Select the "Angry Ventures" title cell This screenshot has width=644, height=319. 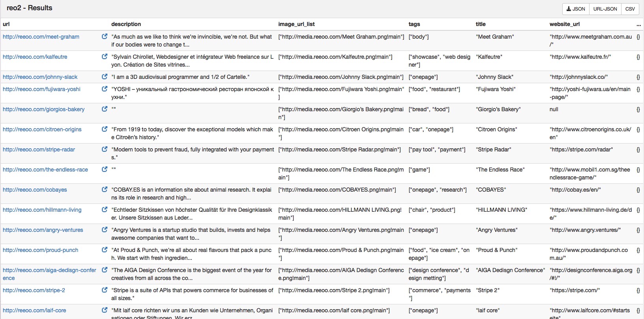pyautogui.click(x=497, y=230)
